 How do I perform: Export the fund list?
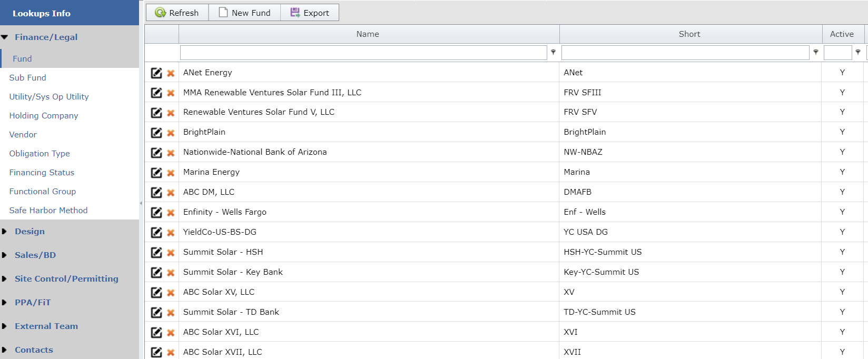tap(310, 13)
